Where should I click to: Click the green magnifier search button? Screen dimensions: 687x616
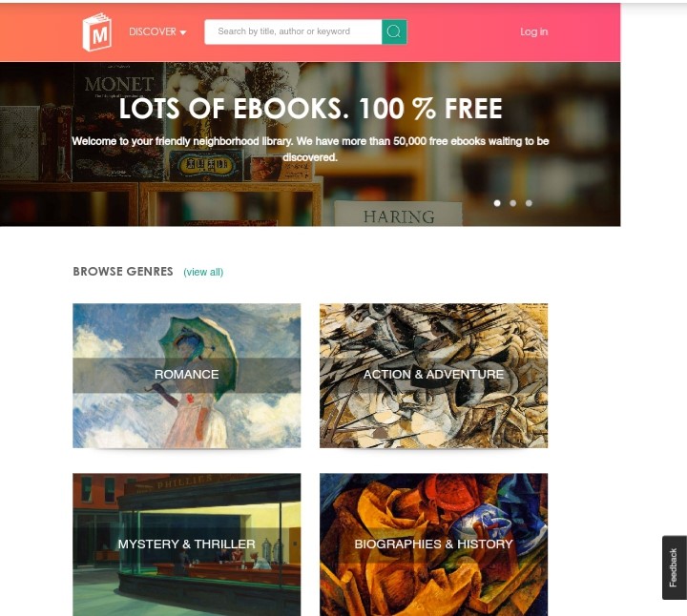[394, 31]
